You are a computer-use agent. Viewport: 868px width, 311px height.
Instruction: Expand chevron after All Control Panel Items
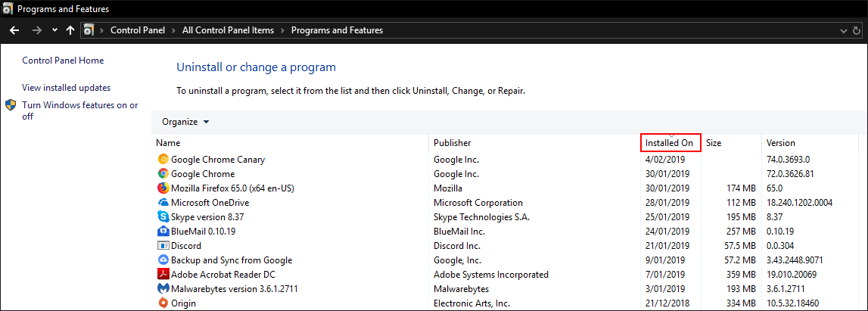282,30
